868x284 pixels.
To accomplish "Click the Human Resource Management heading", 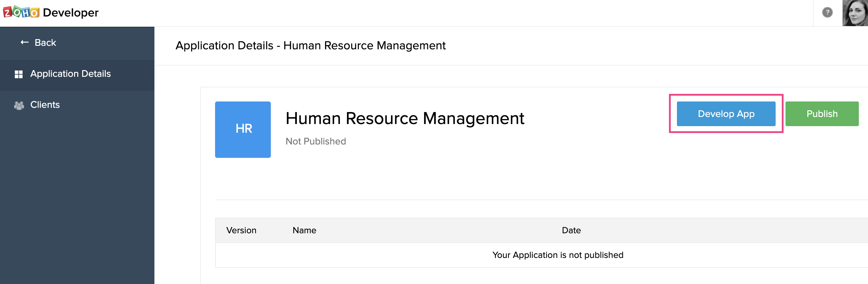I will tap(405, 118).
